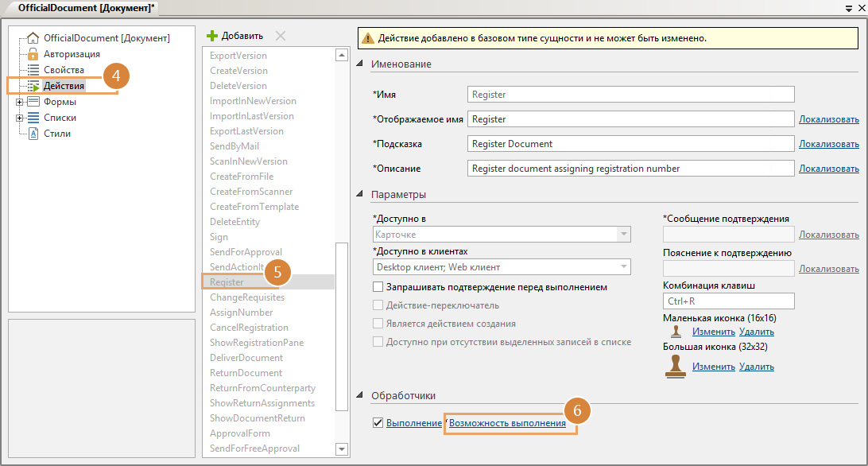Click the action list scroll up arrow

click(342, 55)
